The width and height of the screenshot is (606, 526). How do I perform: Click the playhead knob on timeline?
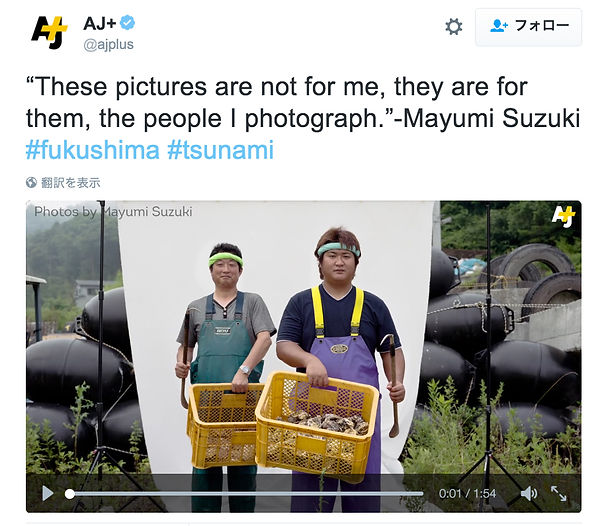coord(70,494)
